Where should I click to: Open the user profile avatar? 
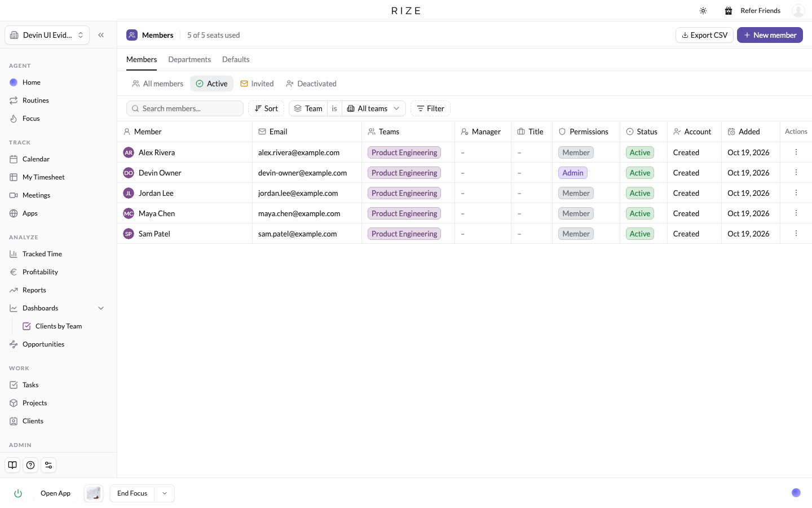pos(798,11)
